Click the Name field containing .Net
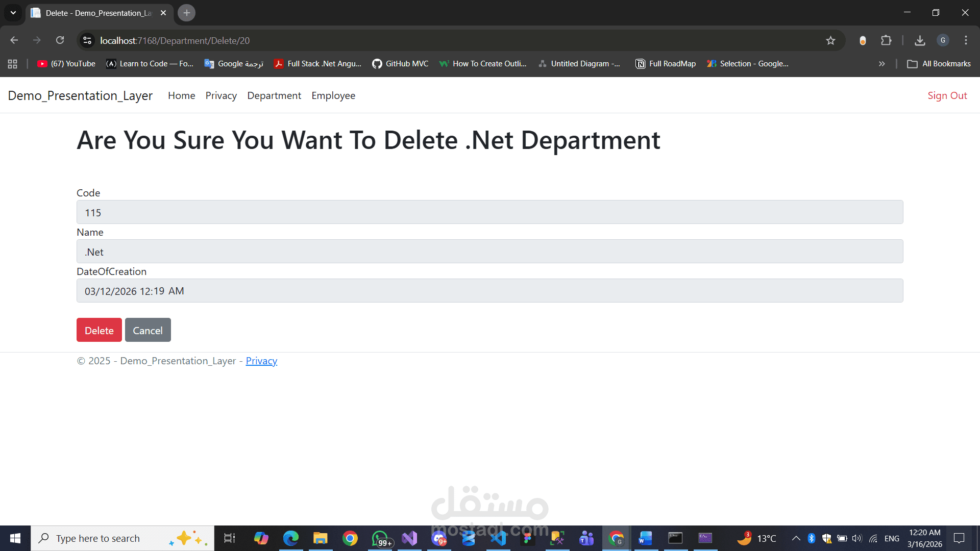Screen dimensions: 980x551 coord(489,252)
